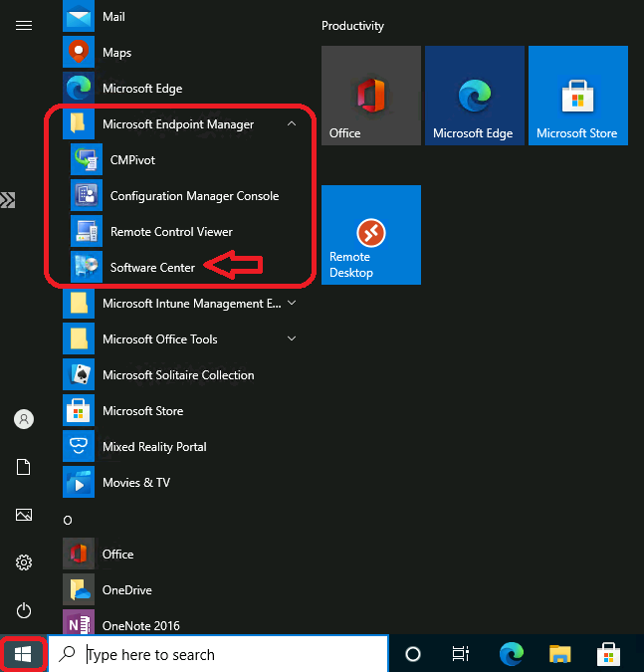This screenshot has height=672, width=644.
Task: Open the Office tile
Action: 371,96
